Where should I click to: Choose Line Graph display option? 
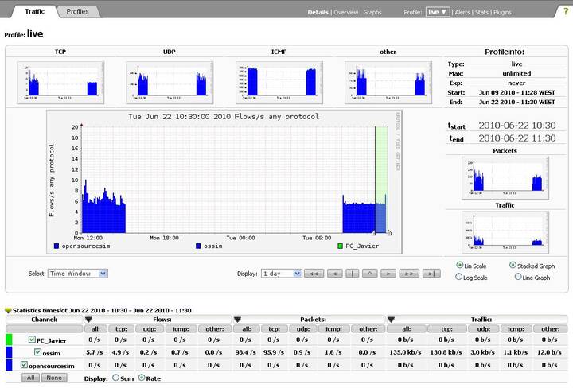click(518, 278)
